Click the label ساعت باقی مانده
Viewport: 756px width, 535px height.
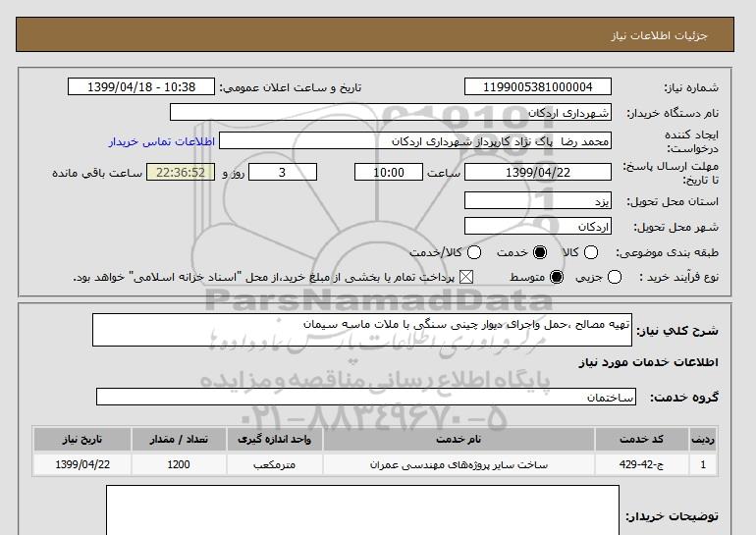[x=97, y=173]
